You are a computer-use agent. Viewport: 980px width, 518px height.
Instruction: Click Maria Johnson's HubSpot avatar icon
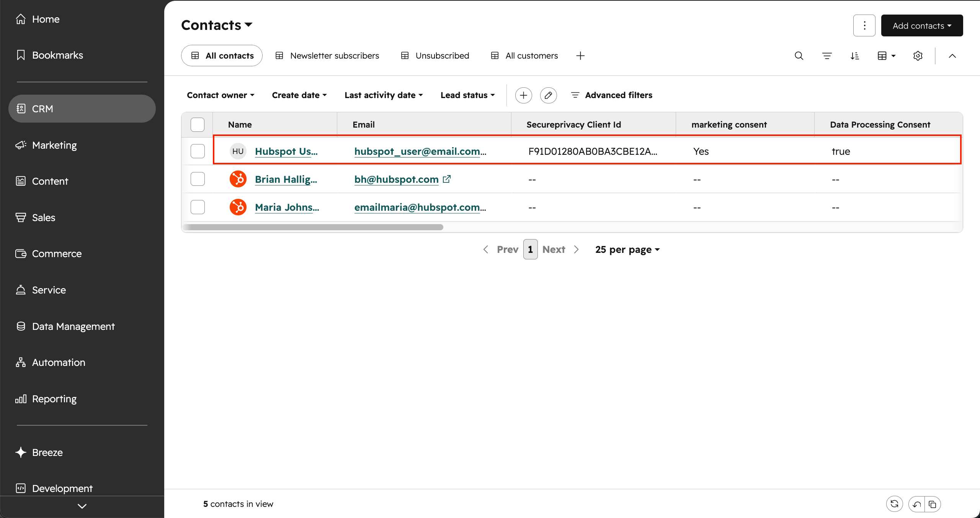(x=238, y=207)
